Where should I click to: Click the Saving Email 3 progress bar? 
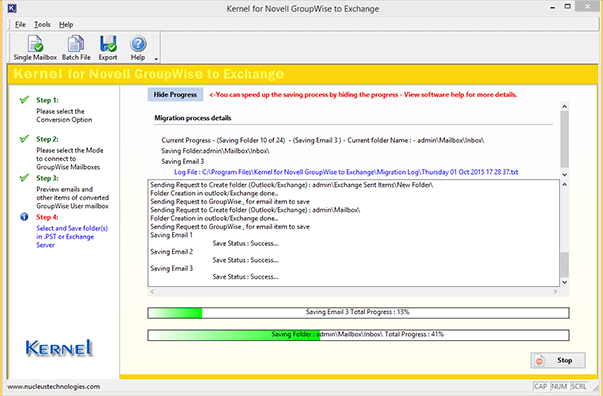point(358,313)
